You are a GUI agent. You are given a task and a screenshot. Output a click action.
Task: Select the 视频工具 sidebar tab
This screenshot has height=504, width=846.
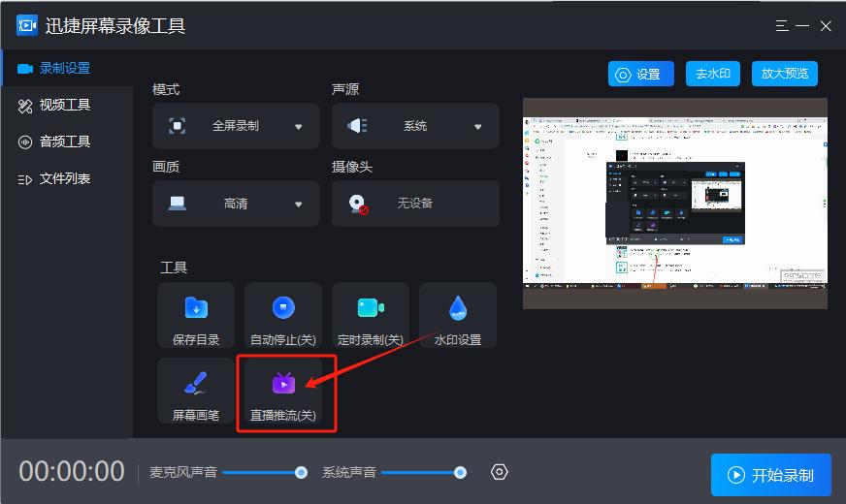pos(68,105)
